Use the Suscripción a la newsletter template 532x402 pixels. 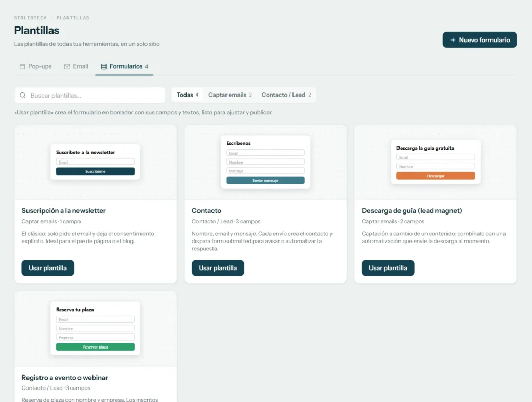tap(48, 268)
